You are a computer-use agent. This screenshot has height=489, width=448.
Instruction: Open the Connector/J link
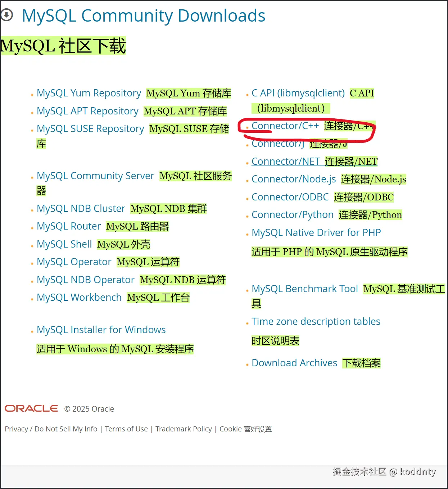(x=278, y=144)
